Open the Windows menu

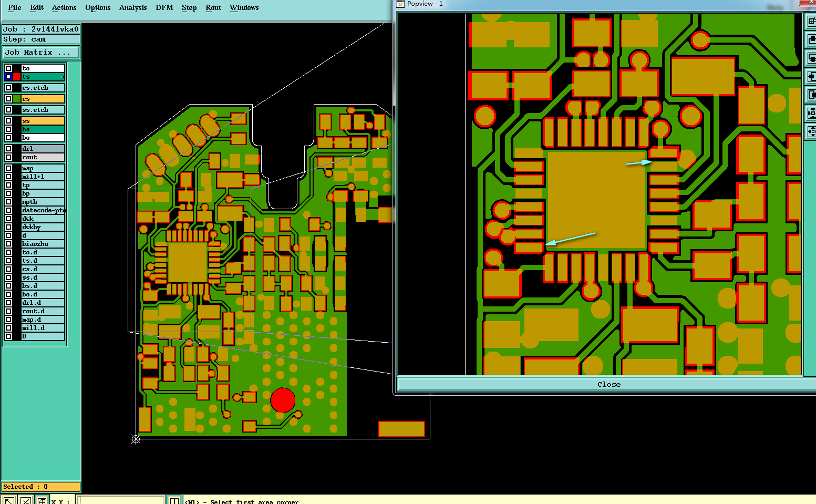[244, 7]
